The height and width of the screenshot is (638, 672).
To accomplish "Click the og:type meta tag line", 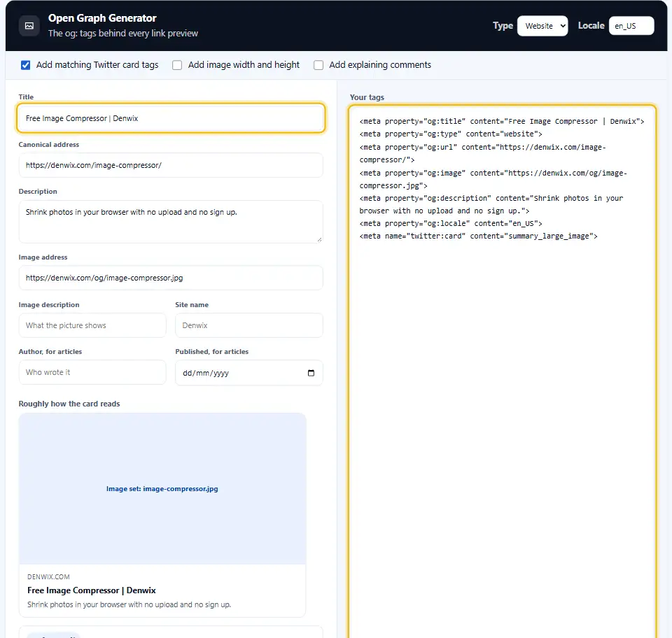I will (451, 134).
